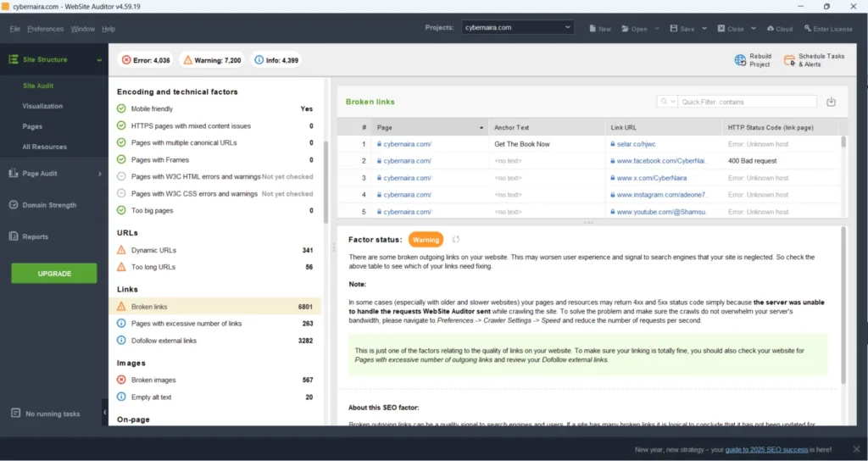868x461 pixels.
Task: Click the broken links table scrollbar
Action: pos(843,142)
